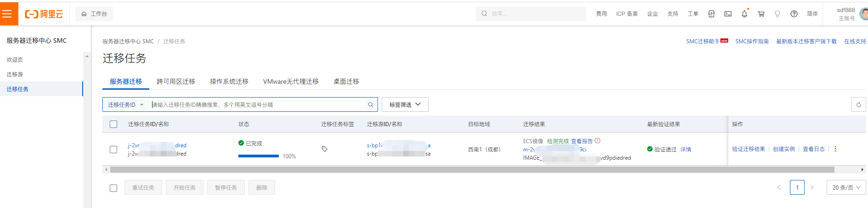Open the 企业 menu
The height and width of the screenshot is (208, 868).
click(653, 14)
